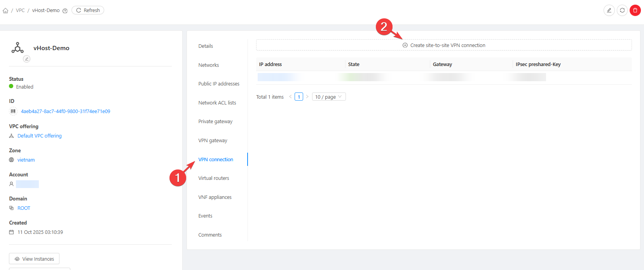Click the restart VPC circular arrows icon
The height and width of the screenshot is (270, 644).
622,10
